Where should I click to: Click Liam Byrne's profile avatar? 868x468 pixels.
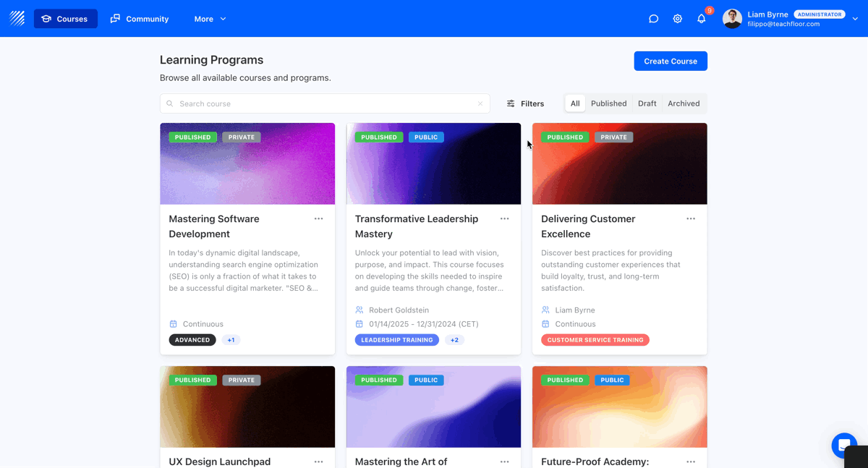click(x=732, y=19)
